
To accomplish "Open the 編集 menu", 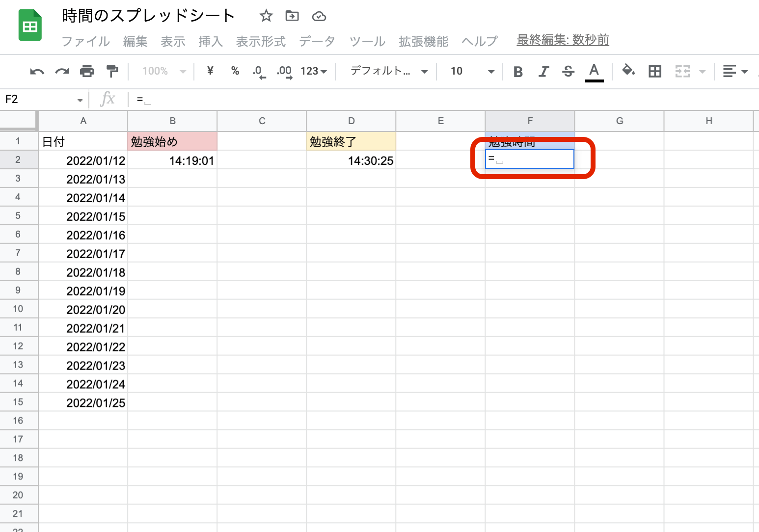I will pos(136,41).
